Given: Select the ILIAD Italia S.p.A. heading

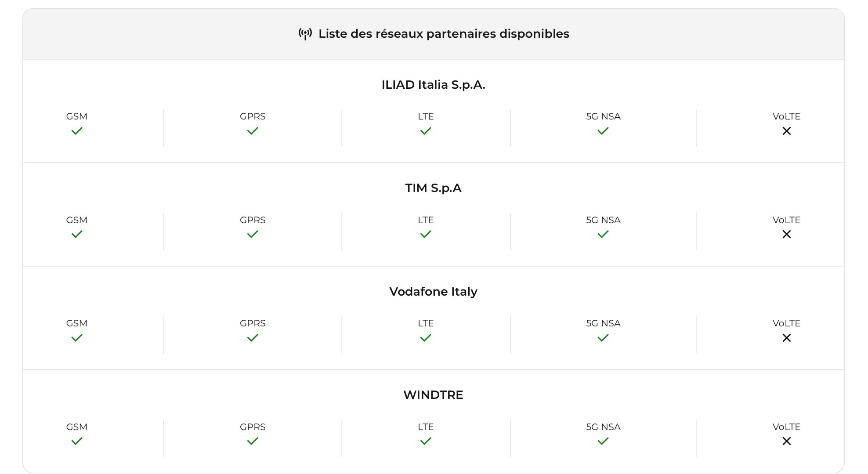Looking at the screenshot, I should [433, 85].
